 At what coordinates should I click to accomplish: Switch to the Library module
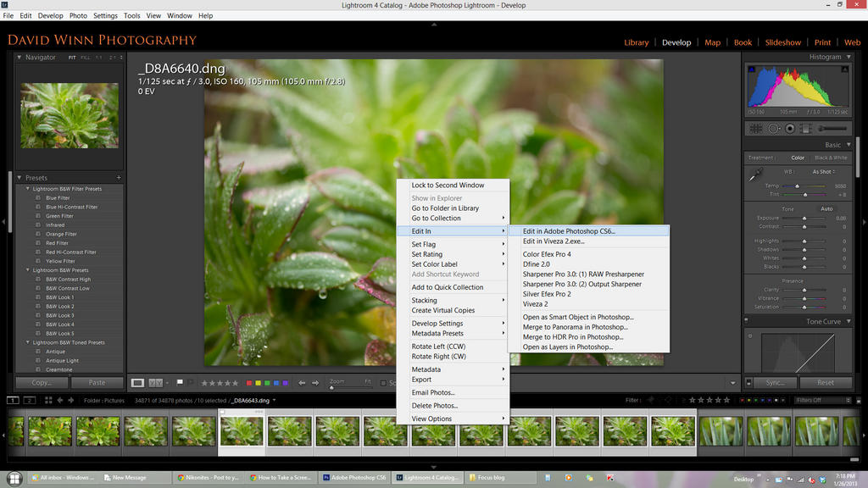point(636,42)
